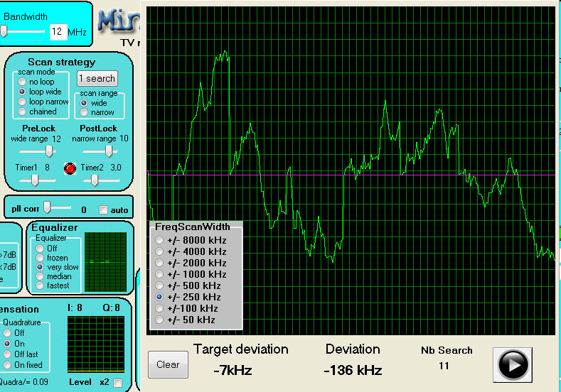
Task: Toggle the x2 level checkbox
Action: tap(117, 383)
